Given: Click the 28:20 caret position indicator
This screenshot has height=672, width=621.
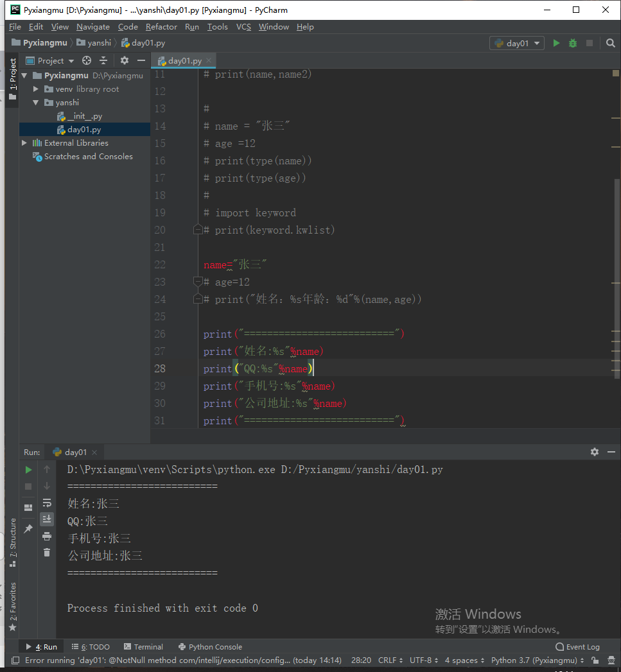Looking at the screenshot, I should [x=360, y=660].
